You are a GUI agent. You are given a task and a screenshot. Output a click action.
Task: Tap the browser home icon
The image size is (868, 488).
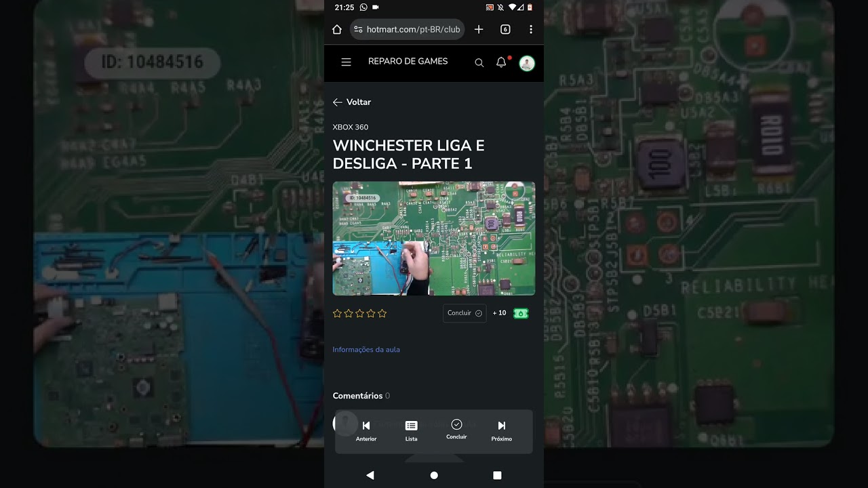(x=337, y=29)
